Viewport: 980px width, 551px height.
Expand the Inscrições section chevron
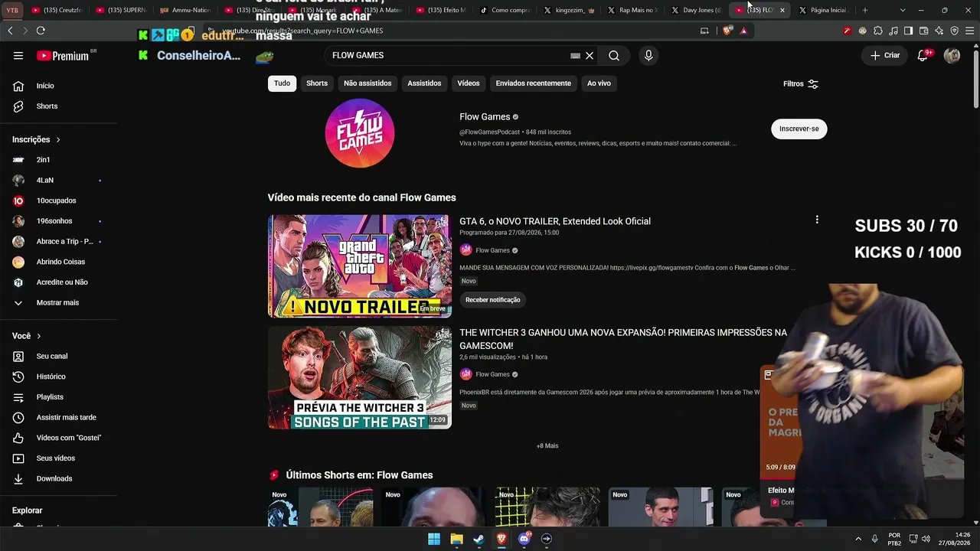coord(58,140)
